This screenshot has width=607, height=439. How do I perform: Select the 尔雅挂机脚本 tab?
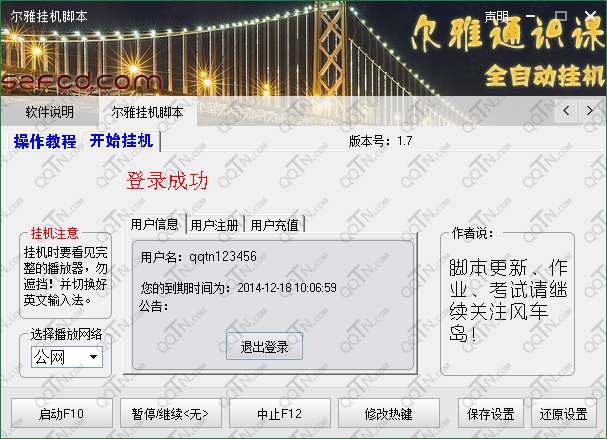[x=147, y=112]
